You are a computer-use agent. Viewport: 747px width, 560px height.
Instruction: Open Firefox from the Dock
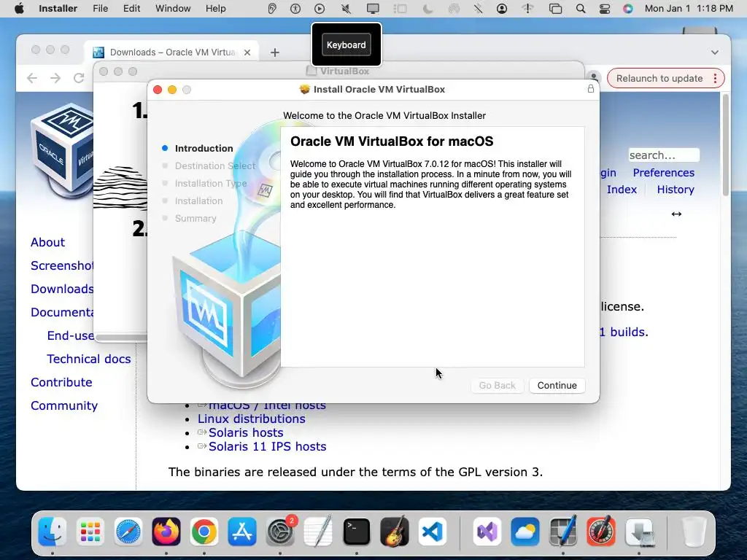(x=166, y=532)
